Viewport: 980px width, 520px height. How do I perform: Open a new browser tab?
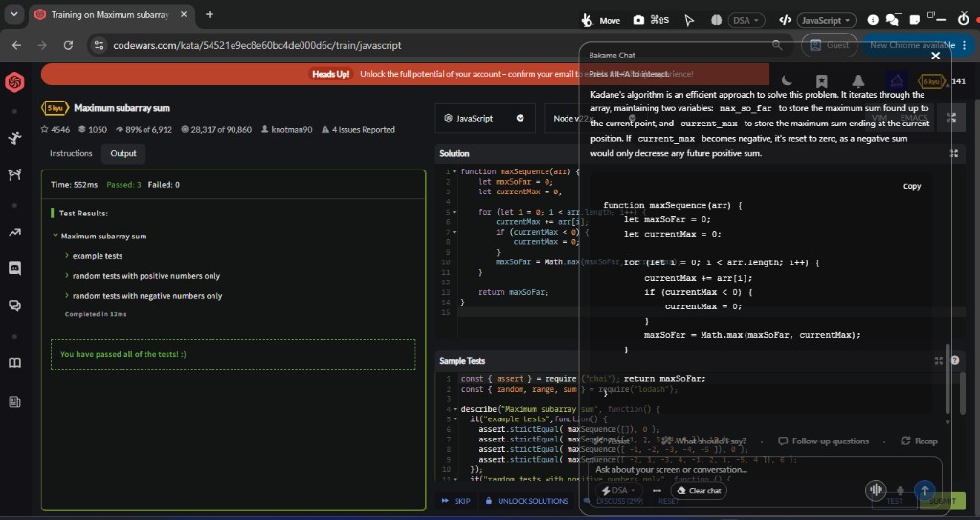[x=210, y=14]
